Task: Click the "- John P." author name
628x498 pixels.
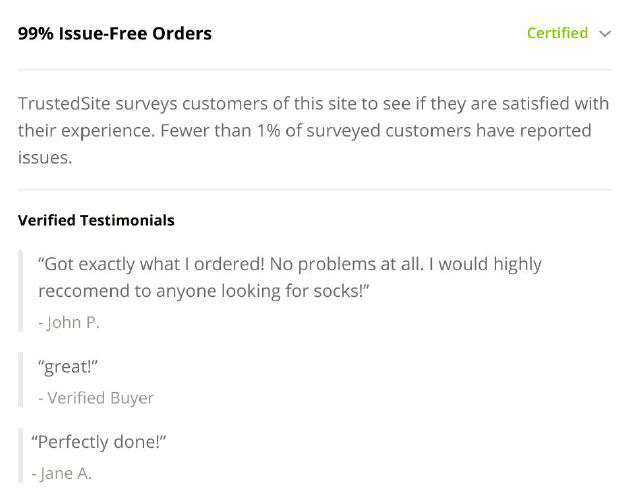Action: tap(68, 322)
